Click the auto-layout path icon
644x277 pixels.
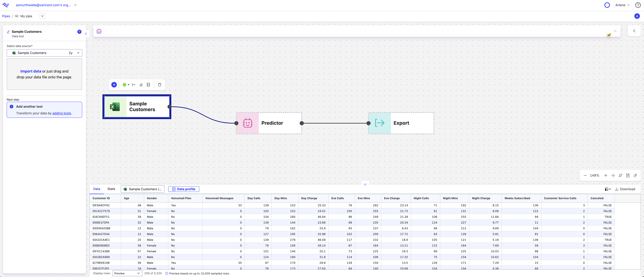[x=621, y=175]
